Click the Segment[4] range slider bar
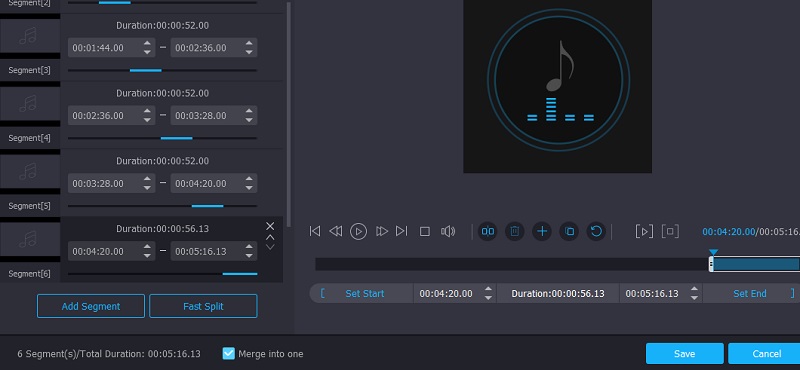 [162, 138]
